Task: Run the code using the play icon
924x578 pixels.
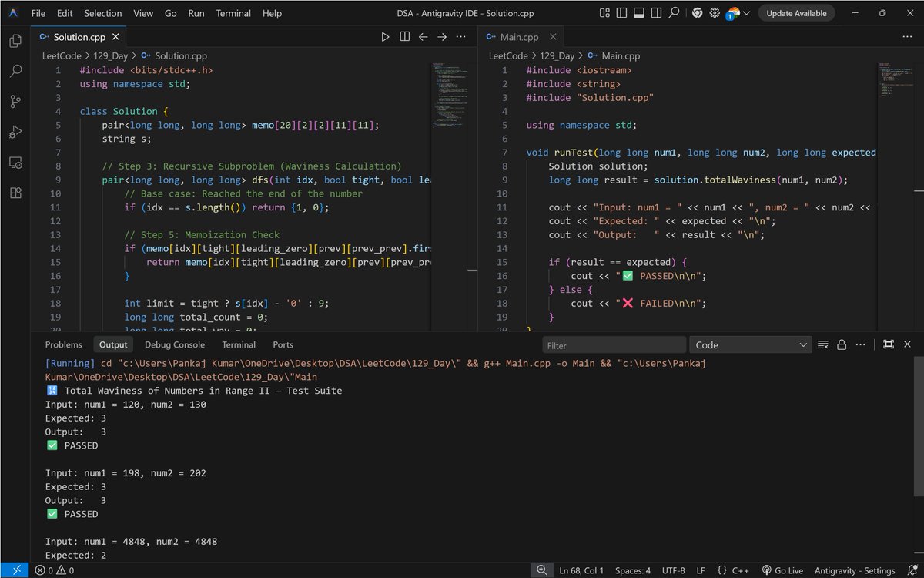Action: 386,37
